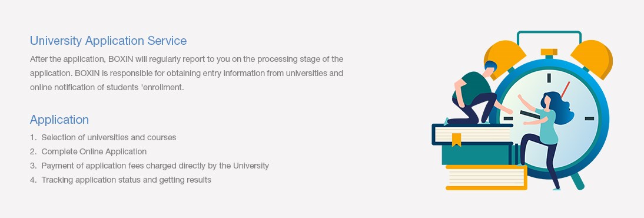Click the Application section heading
The image size is (644, 218).
59,120
